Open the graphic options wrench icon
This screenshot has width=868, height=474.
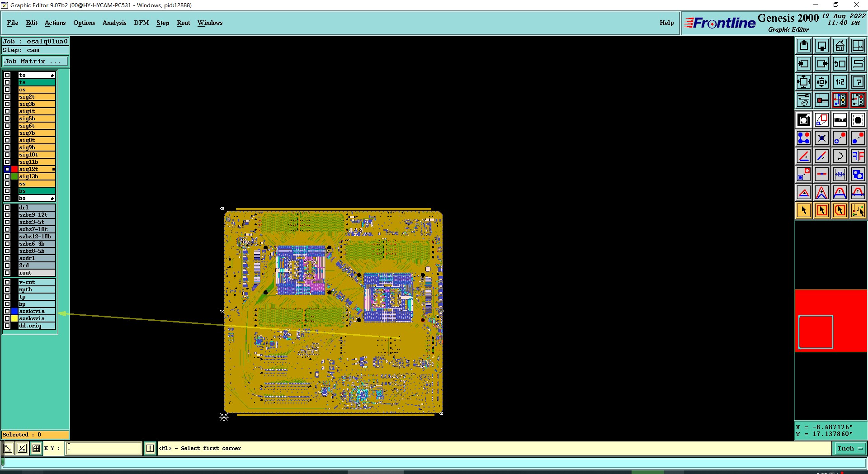804,100
